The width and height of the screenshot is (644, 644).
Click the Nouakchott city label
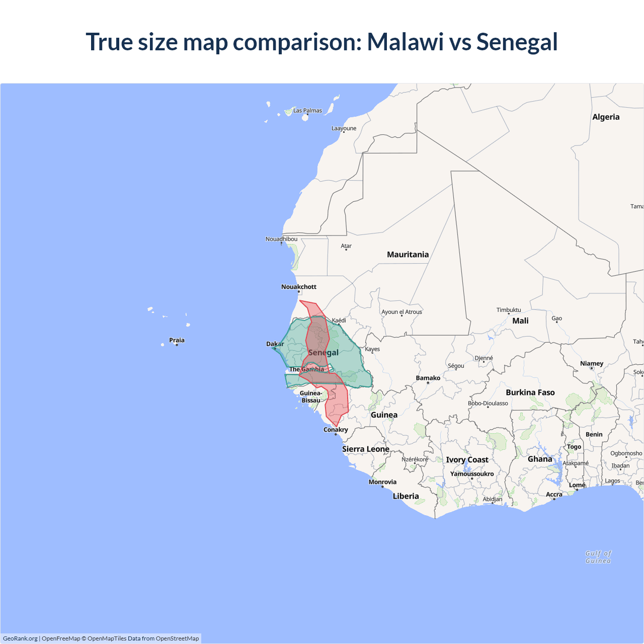(x=299, y=287)
